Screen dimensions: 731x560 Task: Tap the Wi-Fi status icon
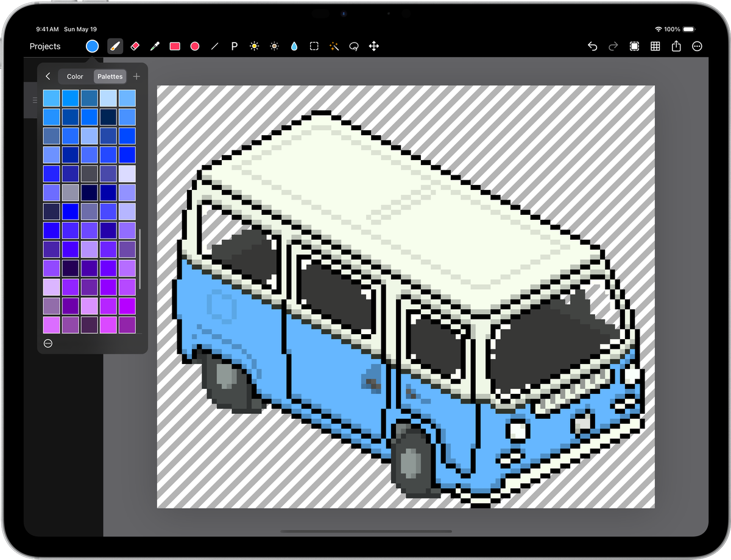659,29
